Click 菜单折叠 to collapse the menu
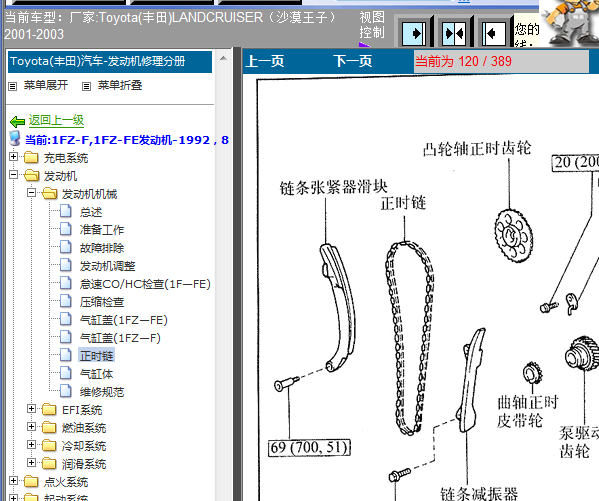This screenshot has width=599, height=501. 120,85
